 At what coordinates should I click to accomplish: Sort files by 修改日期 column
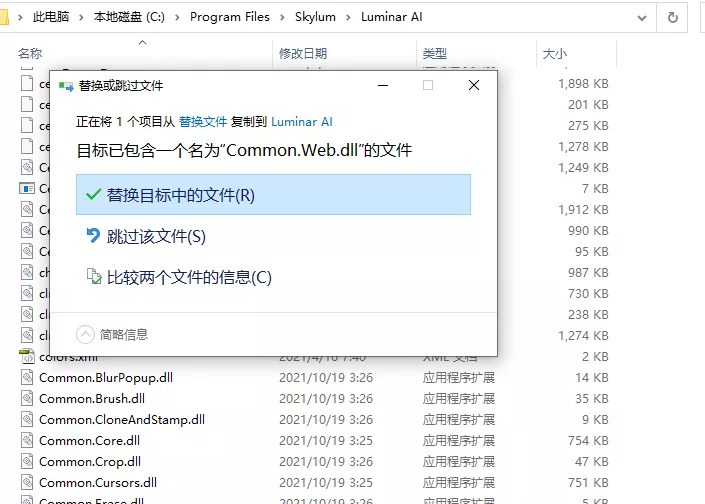click(x=303, y=54)
